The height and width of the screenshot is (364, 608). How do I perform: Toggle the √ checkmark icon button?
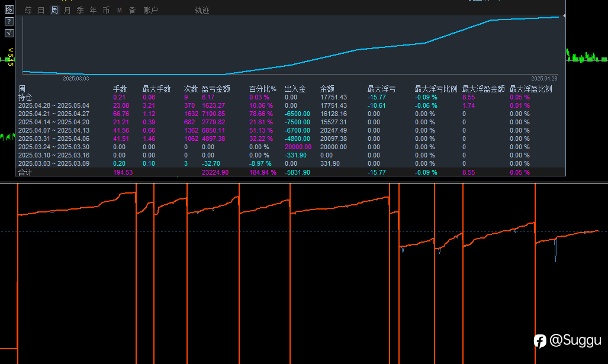pos(9,33)
